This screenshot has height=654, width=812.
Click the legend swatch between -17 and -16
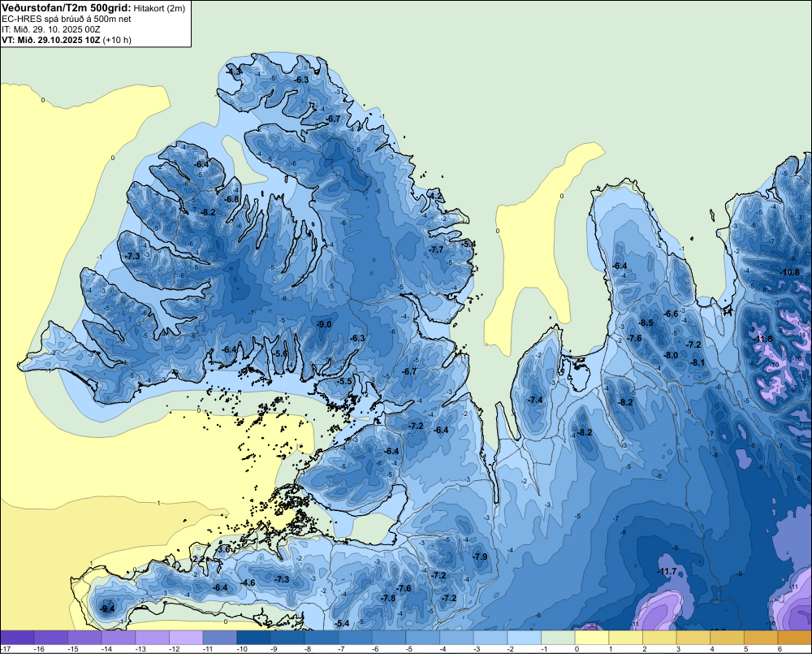click(18, 638)
